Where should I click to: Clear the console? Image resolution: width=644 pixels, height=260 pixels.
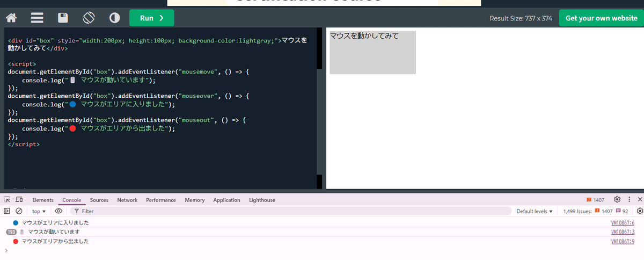[x=19, y=211]
